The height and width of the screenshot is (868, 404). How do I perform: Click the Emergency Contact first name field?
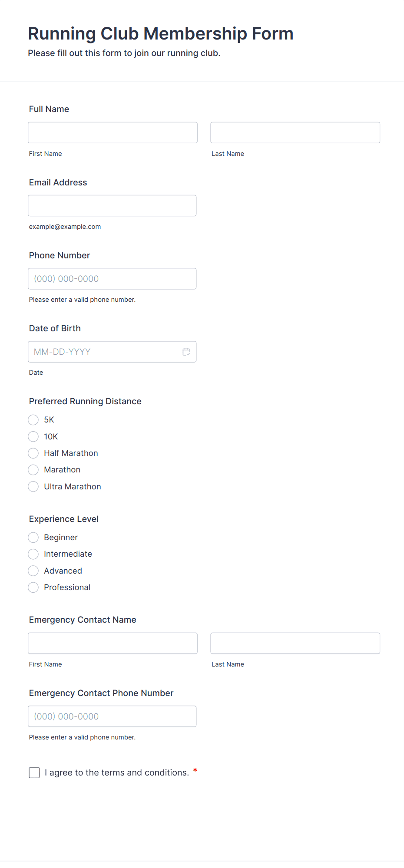[x=112, y=643]
